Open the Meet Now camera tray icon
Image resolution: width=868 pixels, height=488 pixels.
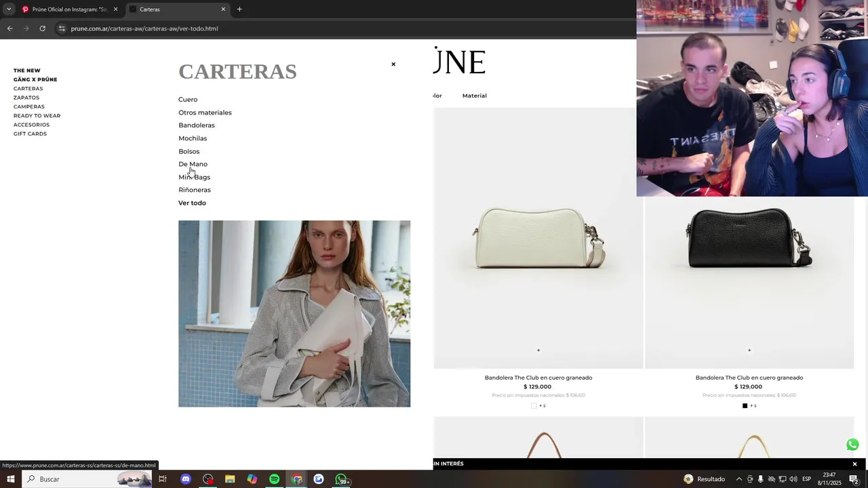pos(749,479)
